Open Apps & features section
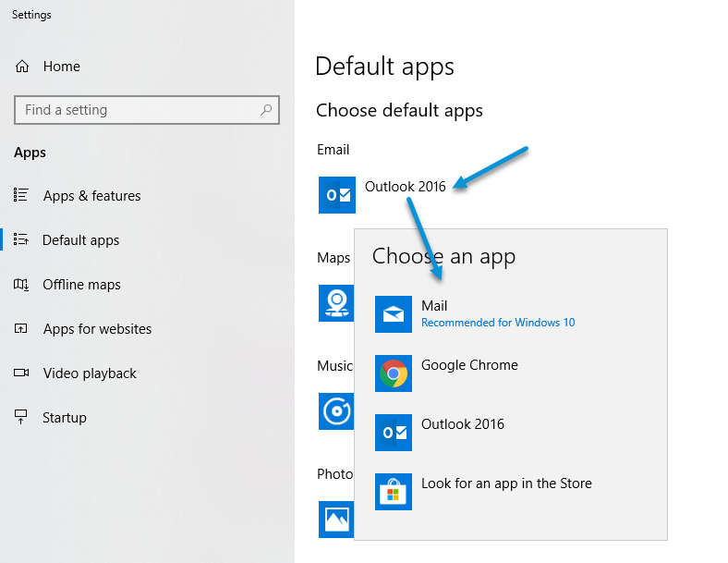The height and width of the screenshot is (563, 728). click(x=147, y=196)
